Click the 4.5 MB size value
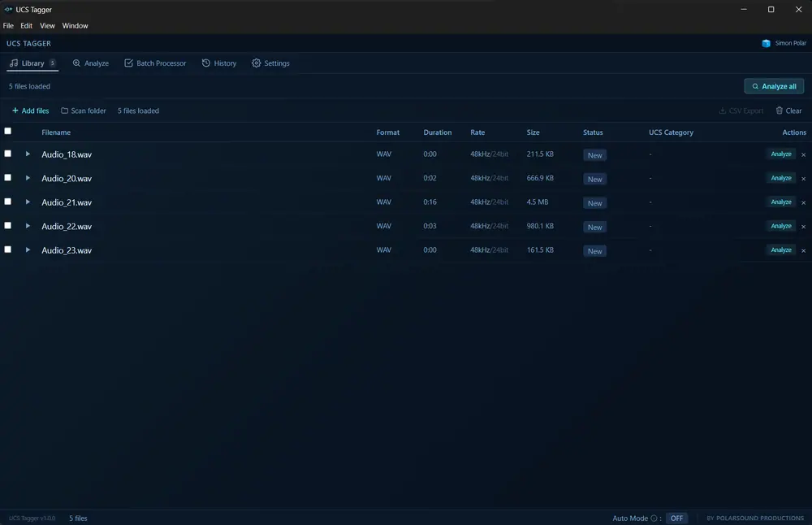The image size is (812, 525). coord(537,202)
